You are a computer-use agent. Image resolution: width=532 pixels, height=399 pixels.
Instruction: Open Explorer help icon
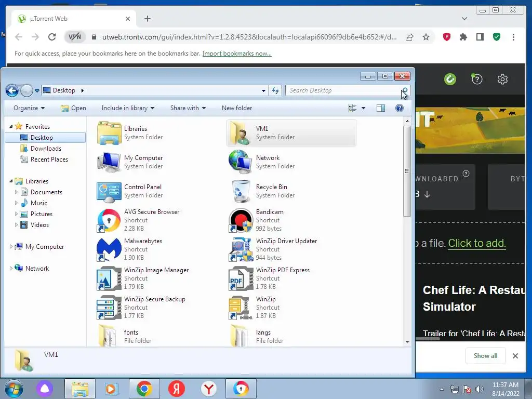(x=400, y=108)
